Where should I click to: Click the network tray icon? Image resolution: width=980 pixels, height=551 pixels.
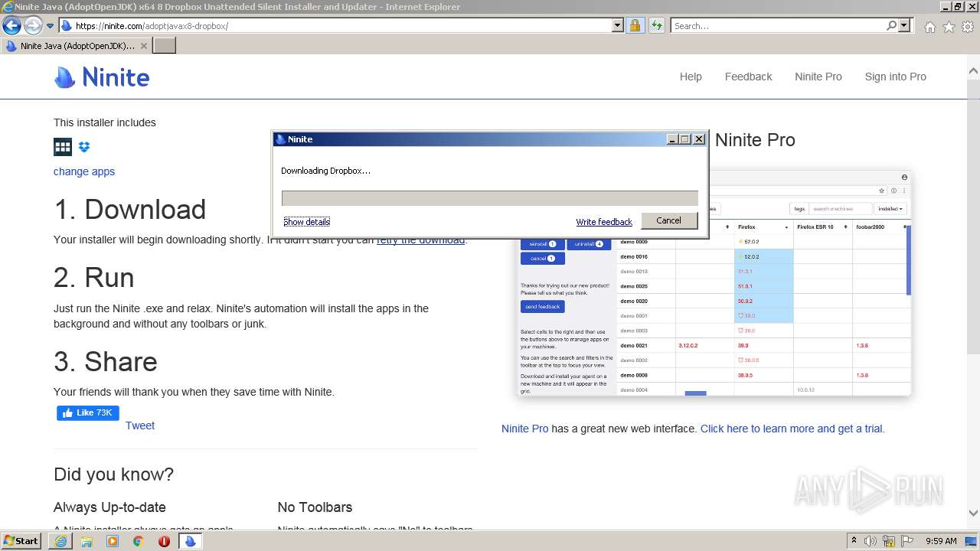coord(888,541)
